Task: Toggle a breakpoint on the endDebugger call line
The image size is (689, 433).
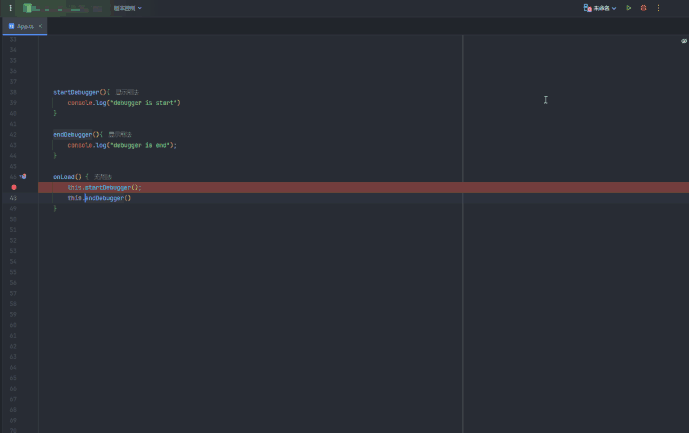Action: (14, 198)
